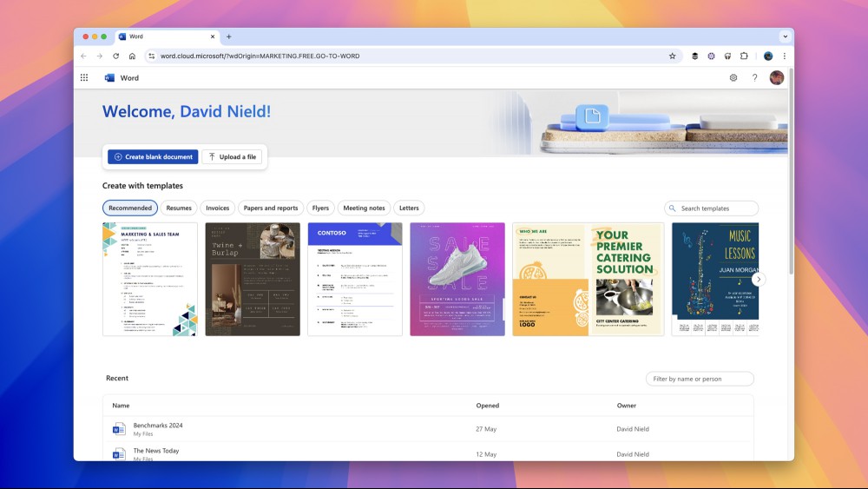Click the '27 May' opened date
The image size is (868, 489).
tap(486, 429)
